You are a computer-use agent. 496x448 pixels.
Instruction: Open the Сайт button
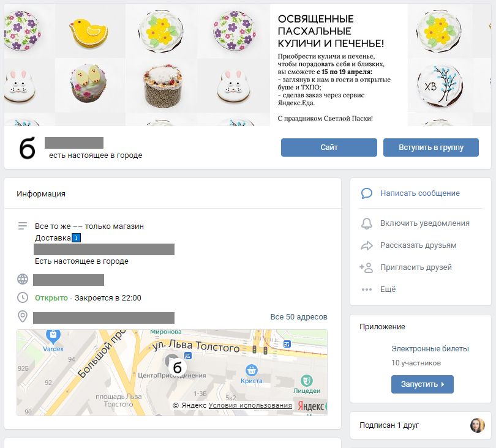329,147
